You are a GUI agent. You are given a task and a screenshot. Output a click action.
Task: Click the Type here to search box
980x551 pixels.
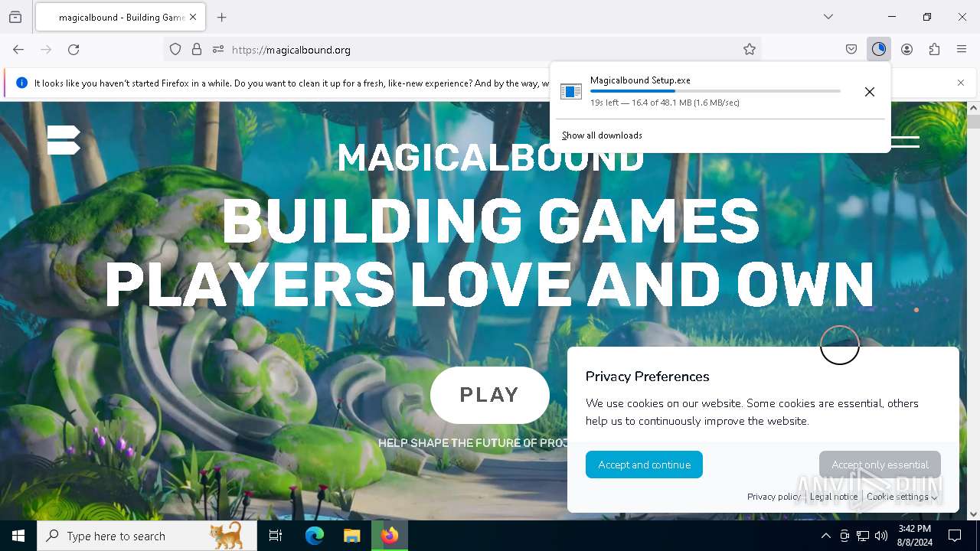click(147, 536)
